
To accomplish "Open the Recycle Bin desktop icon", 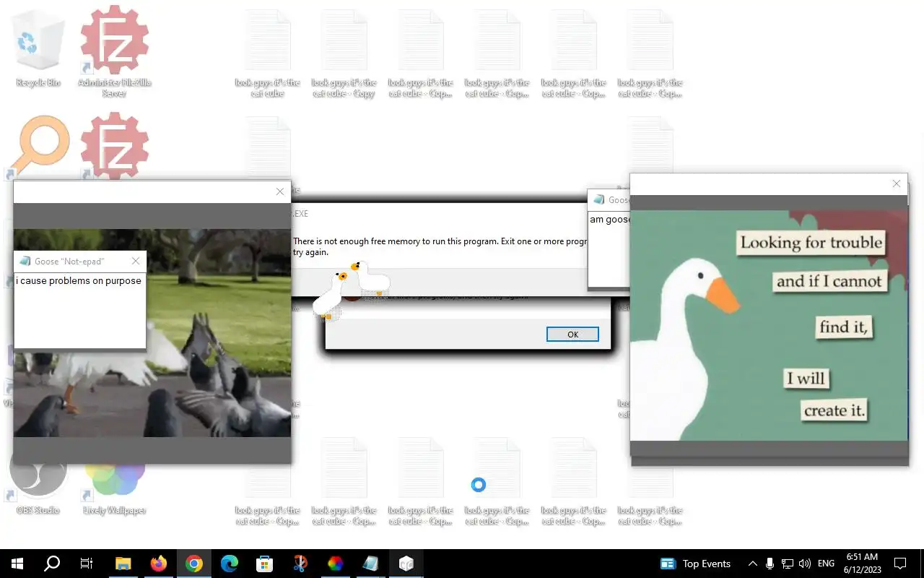I will [38, 50].
